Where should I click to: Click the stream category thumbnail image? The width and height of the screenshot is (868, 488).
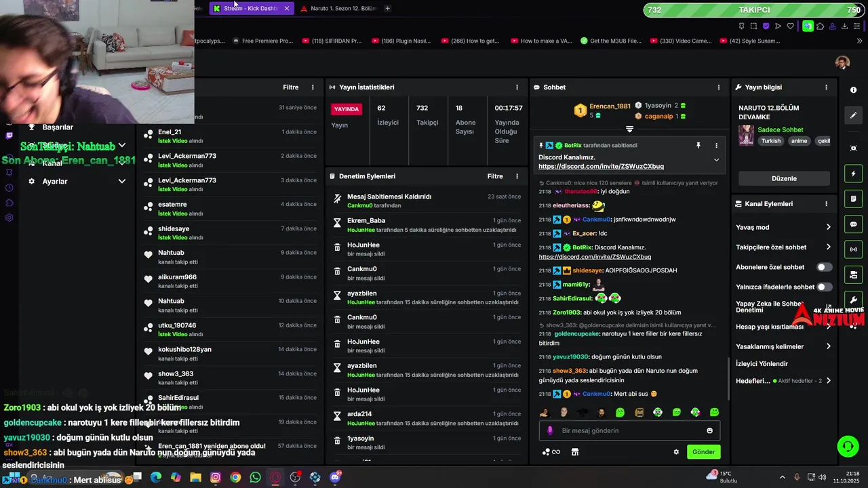[x=746, y=135]
